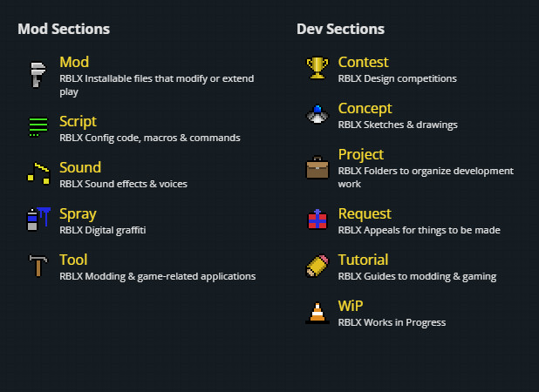Click the hammer Tool icon
Viewport: 539px width, 392px height.
[38, 265]
